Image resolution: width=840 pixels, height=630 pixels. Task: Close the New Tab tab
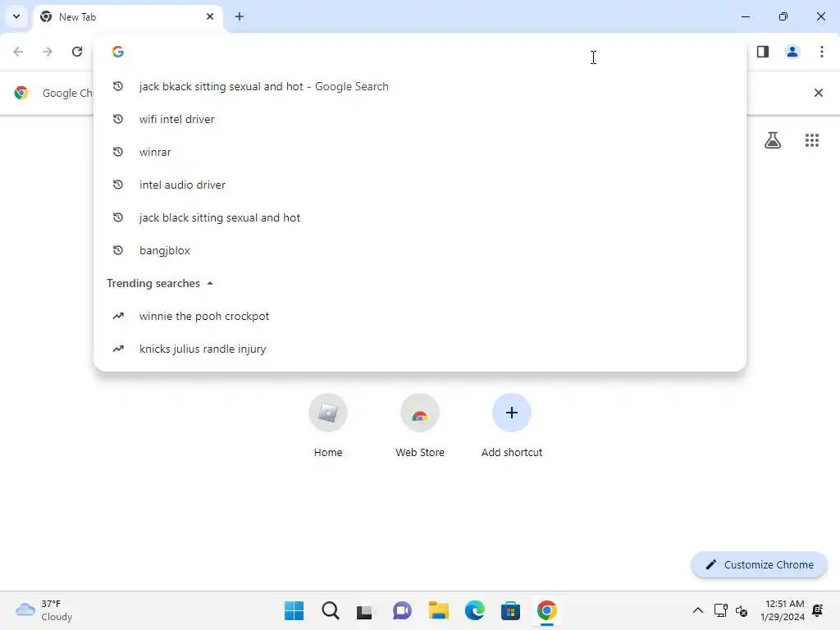pos(210,16)
